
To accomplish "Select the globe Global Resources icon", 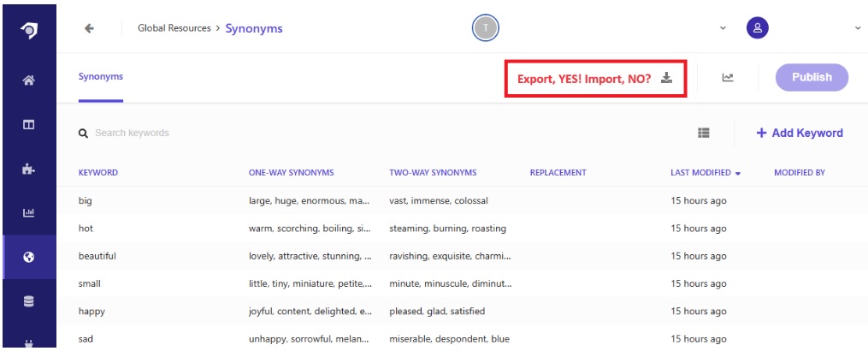I will point(29,257).
